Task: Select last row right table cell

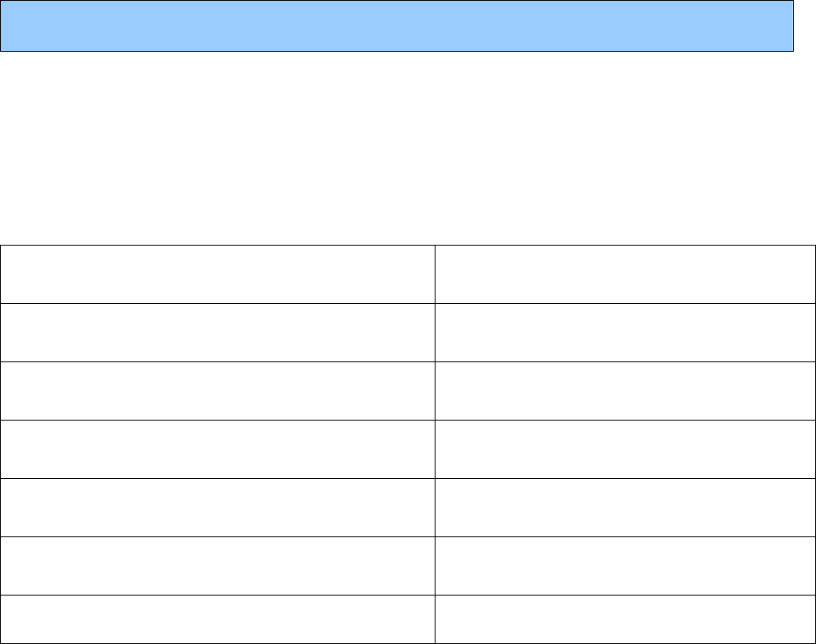Action: [x=625, y=619]
